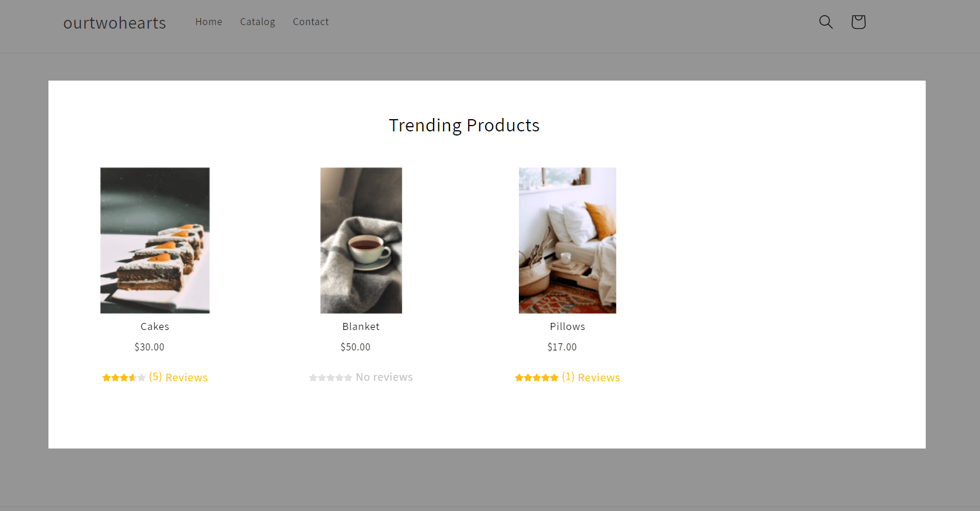980x511 pixels.
Task: Open the shopping cart icon
Action: pyautogui.click(x=858, y=22)
